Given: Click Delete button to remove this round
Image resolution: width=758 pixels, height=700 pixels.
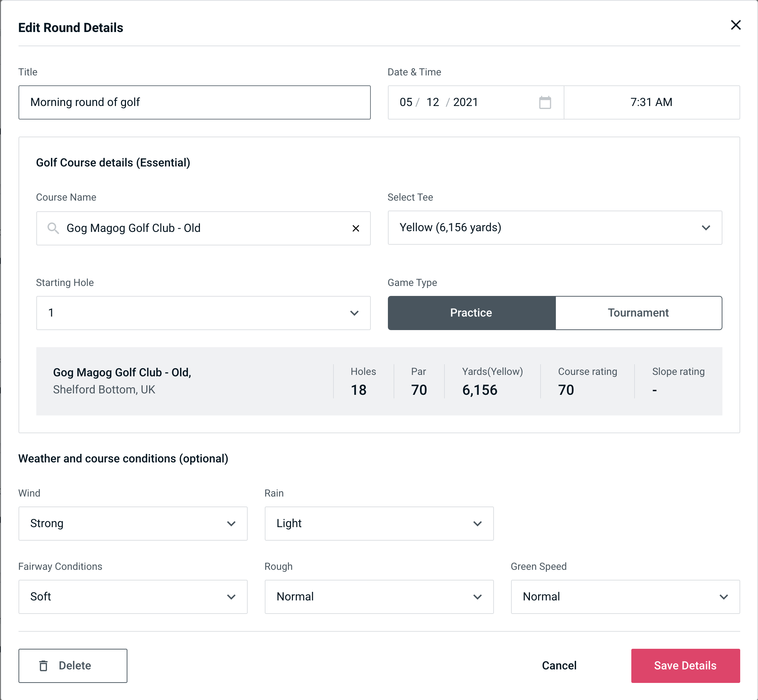Looking at the screenshot, I should (x=73, y=666).
